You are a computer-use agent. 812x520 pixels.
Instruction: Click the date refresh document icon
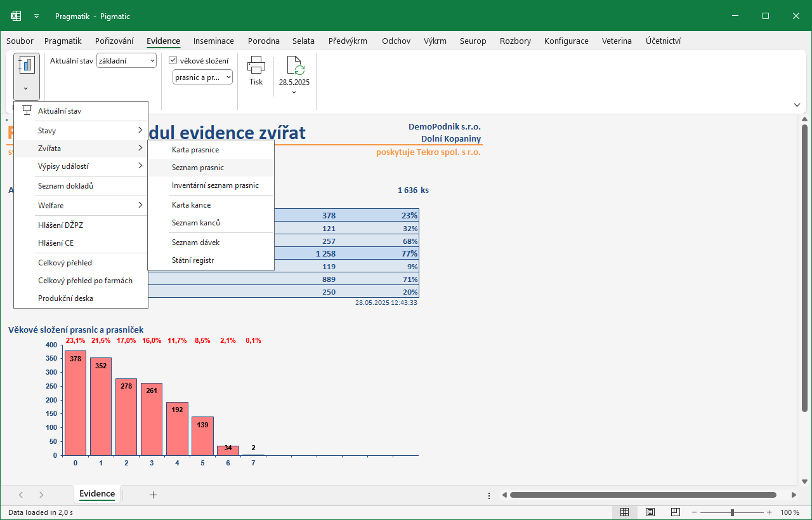[294, 65]
